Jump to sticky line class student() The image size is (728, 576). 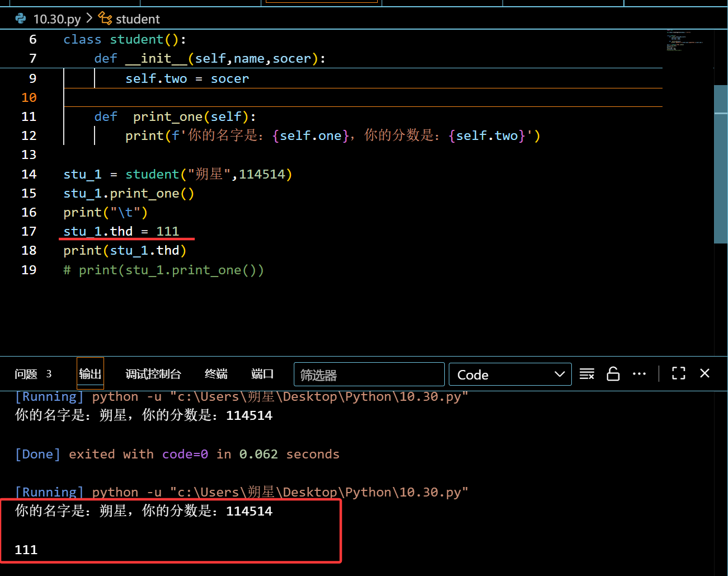124,40
